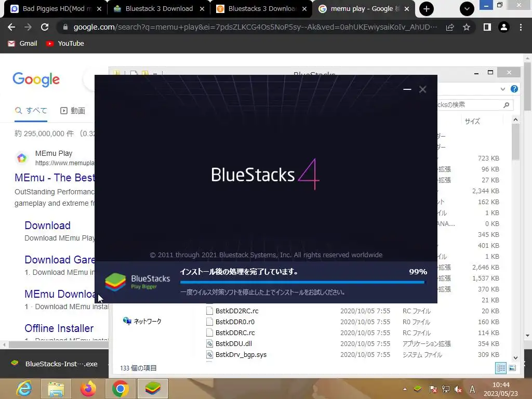Viewport: 532px width, 399px height.
Task: Select file BstkDDRC.rc
Action: coord(235,332)
